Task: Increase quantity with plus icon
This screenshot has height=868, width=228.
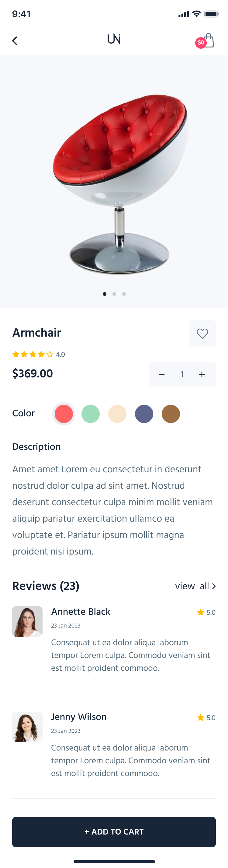Action: coord(202,374)
